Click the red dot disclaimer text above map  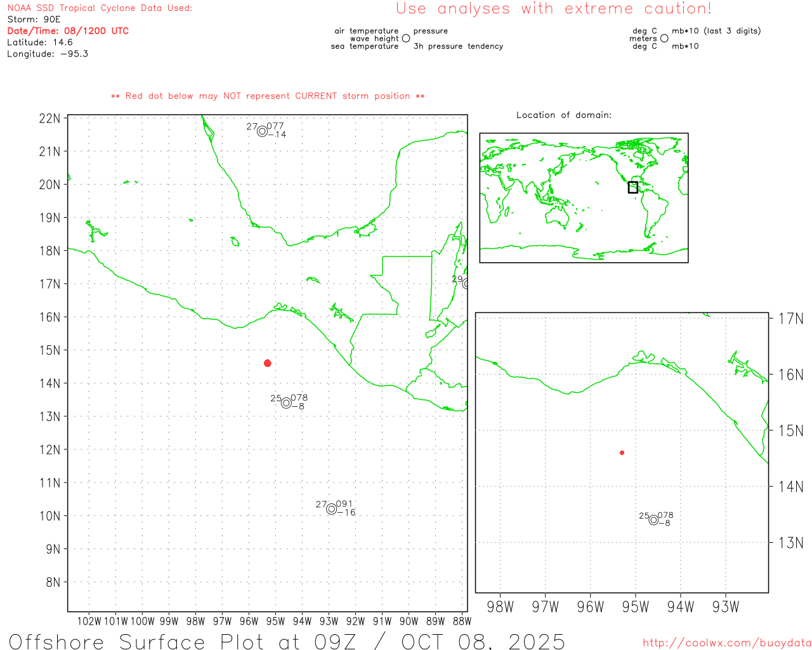tap(268, 96)
